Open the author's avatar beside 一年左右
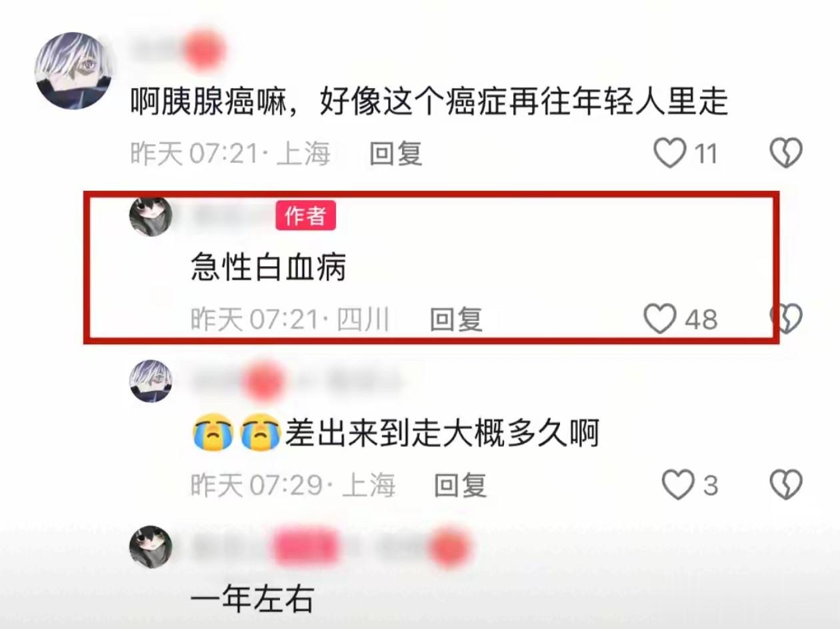 point(150,546)
